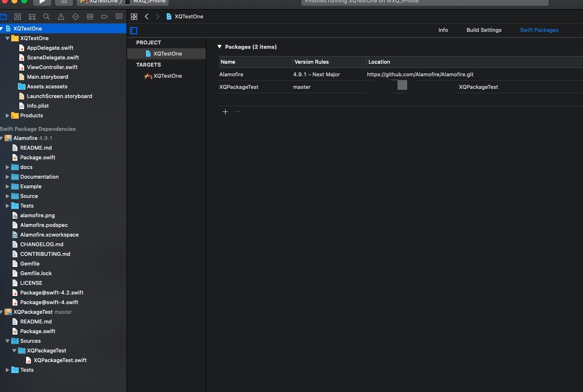
Task: Collapse the Sources folder
Action: click(x=7, y=341)
